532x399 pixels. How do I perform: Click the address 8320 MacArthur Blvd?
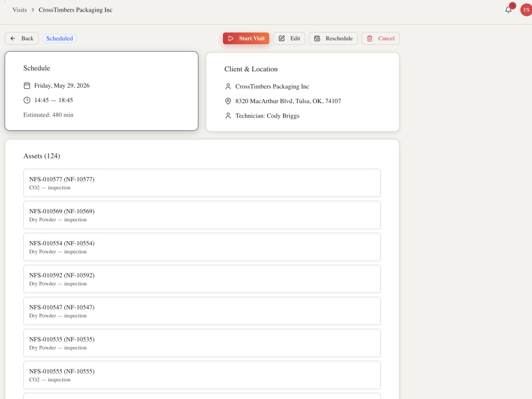(x=288, y=101)
